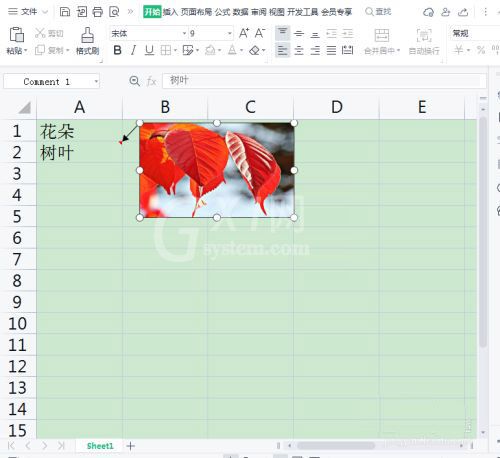Viewport: 500px width, 458px height.
Task: Open the vertical three-dot more menu
Action: 485,12
